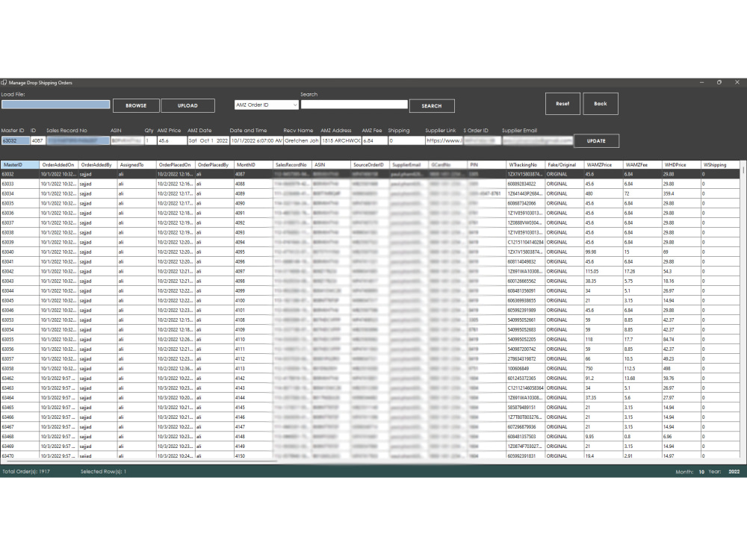Click the window icon beside Manage Drop Shipping Orders
This screenshot has width=747, height=560.
click(x=4, y=82)
